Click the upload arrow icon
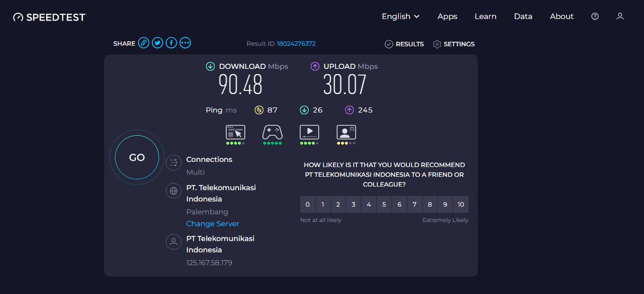The image size is (644, 294). [315, 67]
